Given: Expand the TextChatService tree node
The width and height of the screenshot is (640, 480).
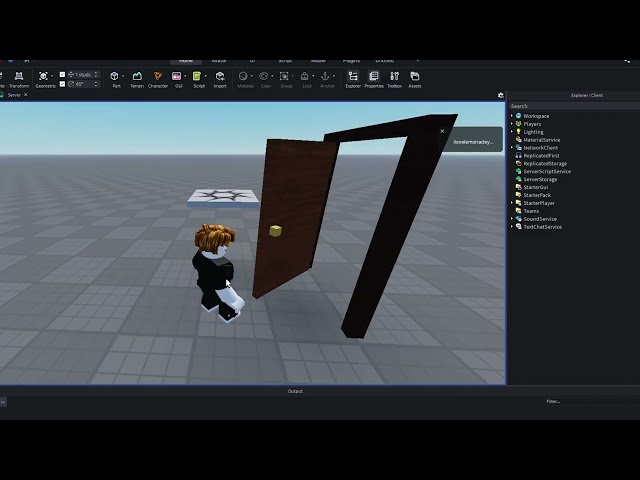Looking at the screenshot, I should click(512, 227).
